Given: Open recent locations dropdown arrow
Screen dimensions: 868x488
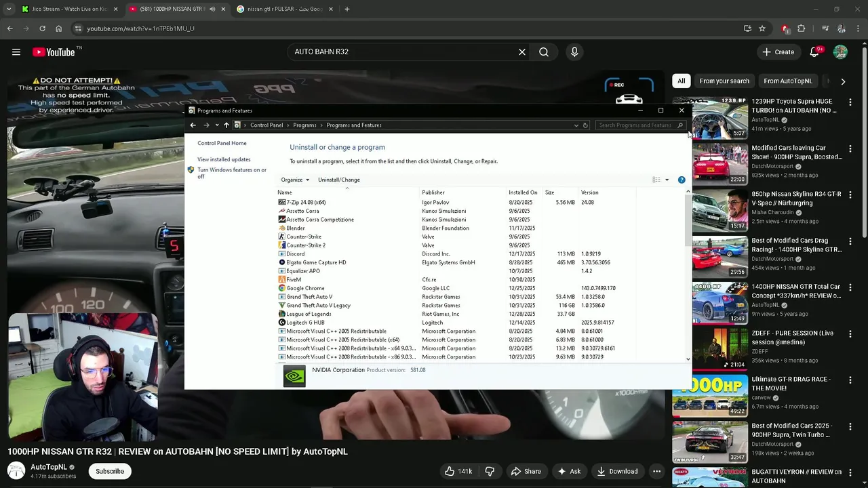Looking at the screenshot, I should pyautogui.click(x=216, y=125).
